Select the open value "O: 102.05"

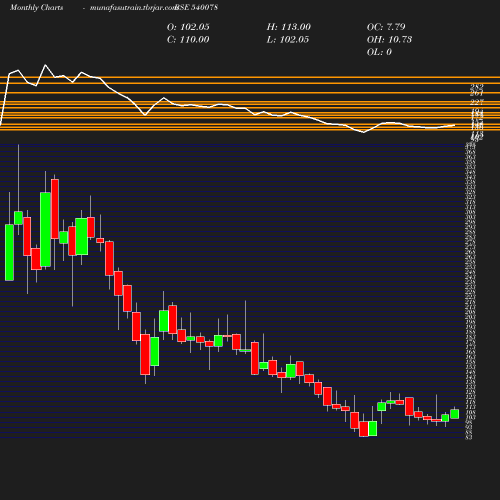tap(188, 27)
